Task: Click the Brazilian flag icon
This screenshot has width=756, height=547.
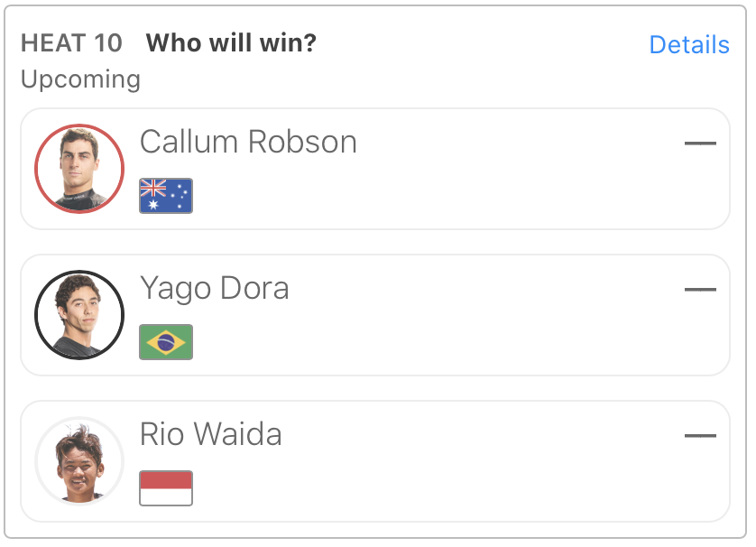Action: 166,342
